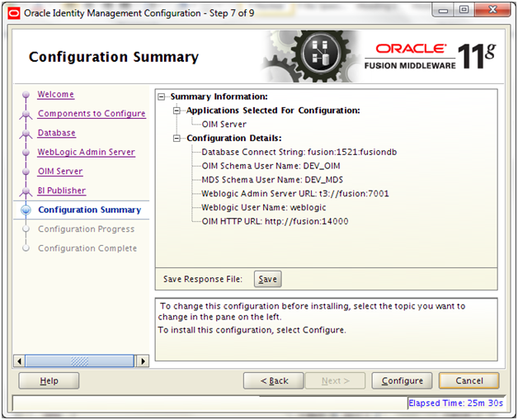Image resolution: width=518 pixels, height=420 pixels.
Task: Go to Components to Configure step
Action: (x=92, y=113)
